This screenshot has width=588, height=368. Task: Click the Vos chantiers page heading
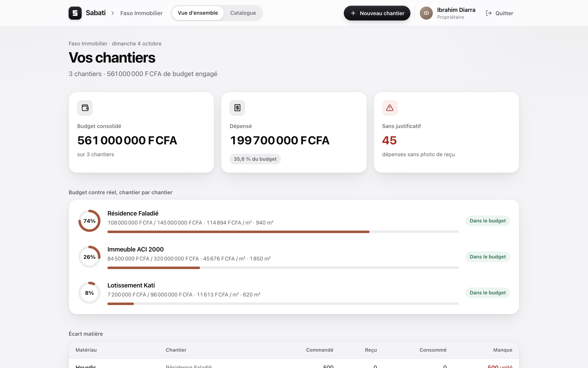coord(112,58)
